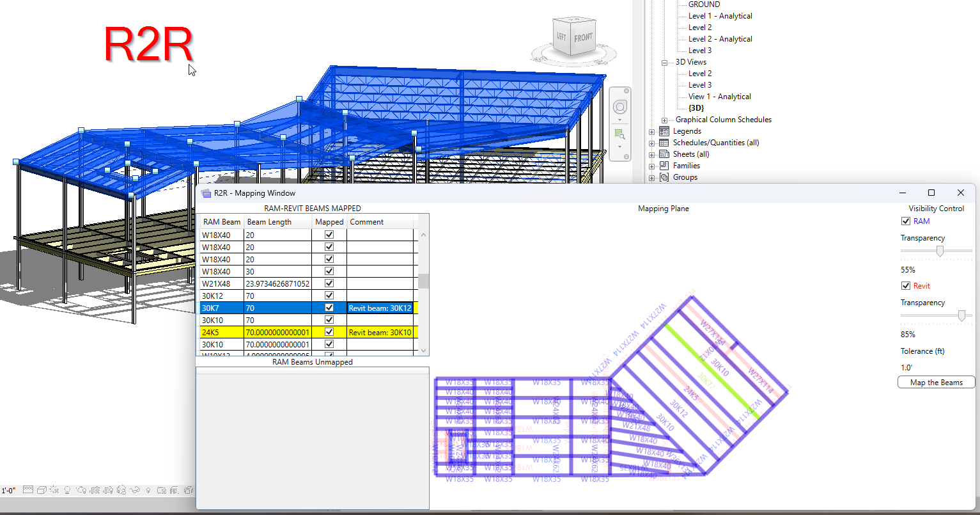Open Temporary Hide/Isolate glasses icon
Screen dimensions: 980x515
[x=135, y=490]
